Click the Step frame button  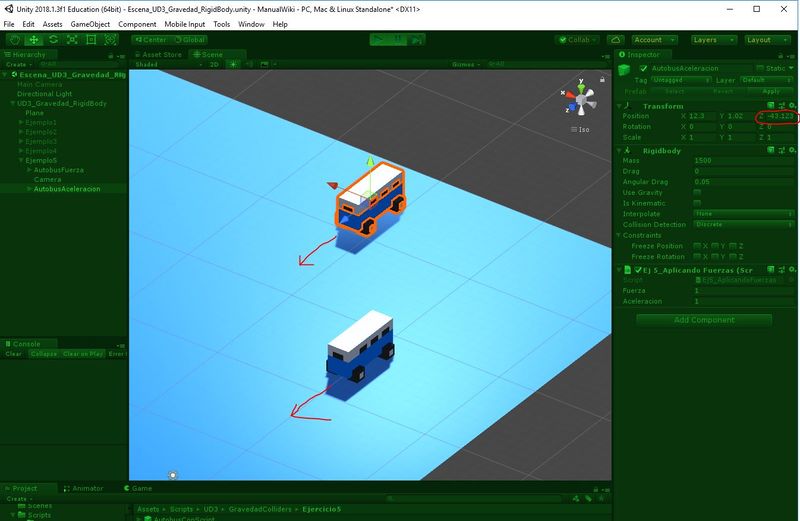[416, 40]
